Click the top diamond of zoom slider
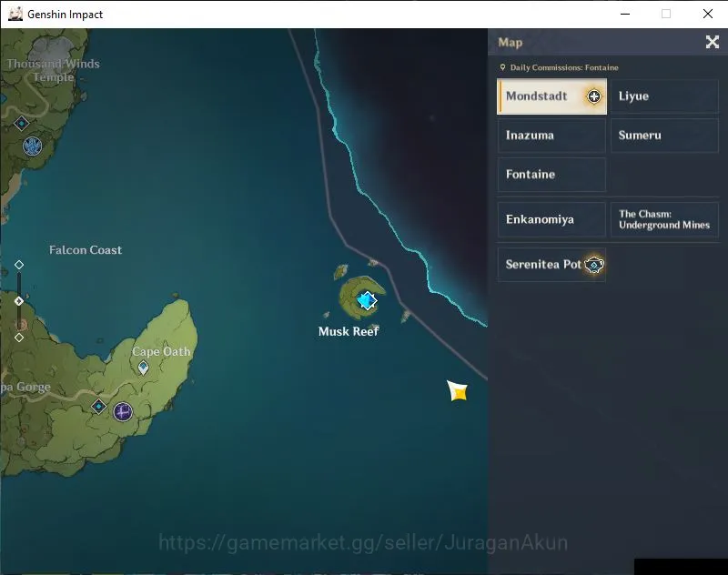The image size is (728, 575). pyautogui.click(x=19, y=265)
